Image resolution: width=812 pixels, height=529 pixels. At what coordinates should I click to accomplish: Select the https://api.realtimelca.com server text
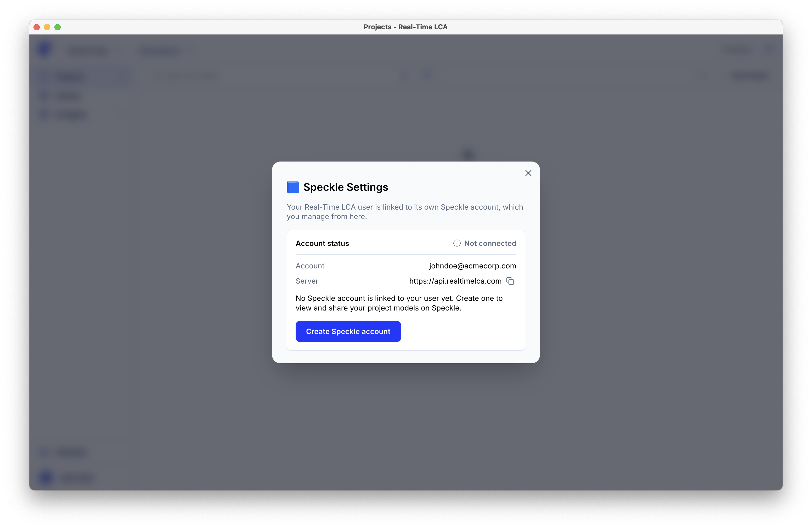pyautogui.click(x=455, y=281)
